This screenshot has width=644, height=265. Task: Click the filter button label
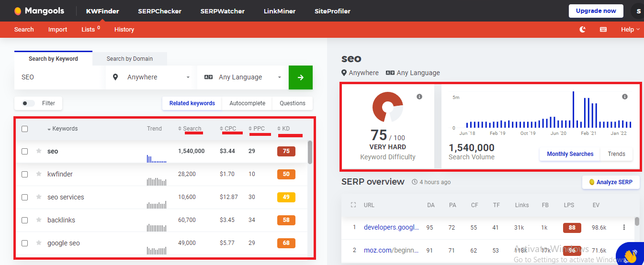coord(48,103)
